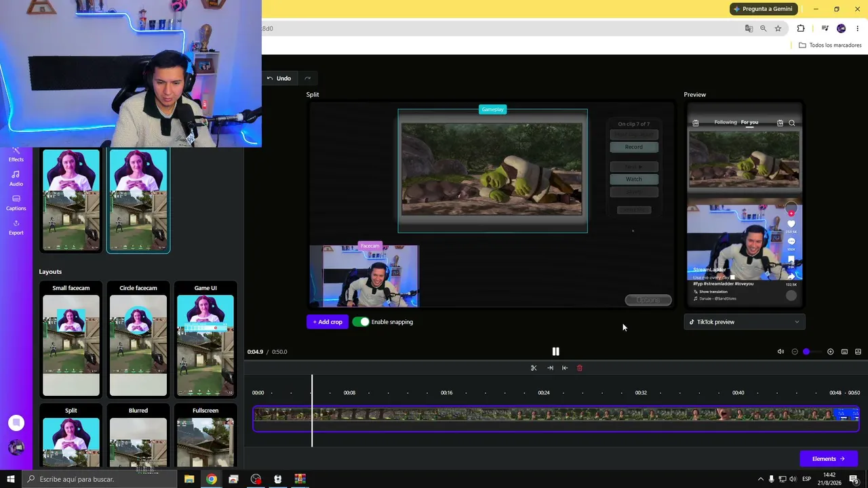Click the taskbar volume icon
This screenshot has height=488, width=868.
[793, 479]
